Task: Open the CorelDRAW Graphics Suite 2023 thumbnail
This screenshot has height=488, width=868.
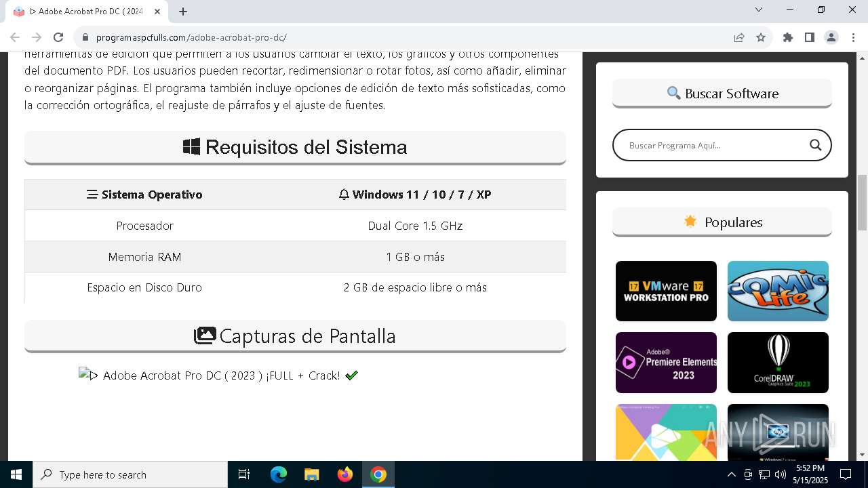Action: 778,363
